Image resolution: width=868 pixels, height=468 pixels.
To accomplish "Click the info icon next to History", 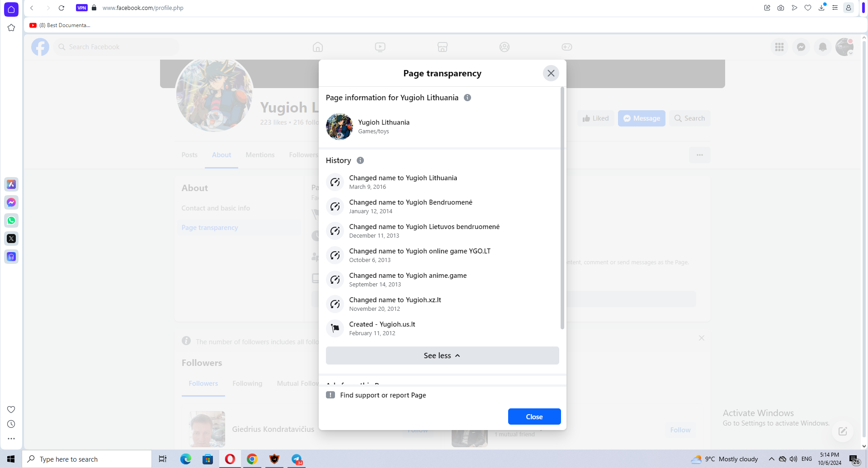I will (x=360, y=160).
